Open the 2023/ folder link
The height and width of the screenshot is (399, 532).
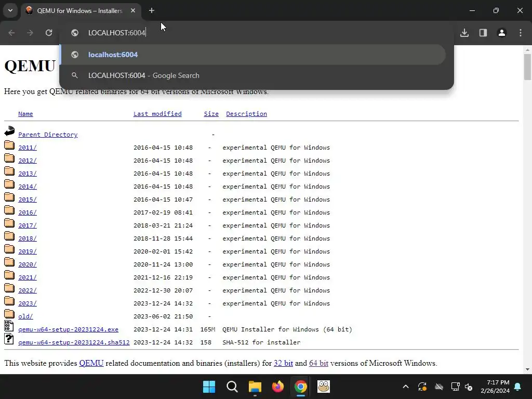(28, 303)
